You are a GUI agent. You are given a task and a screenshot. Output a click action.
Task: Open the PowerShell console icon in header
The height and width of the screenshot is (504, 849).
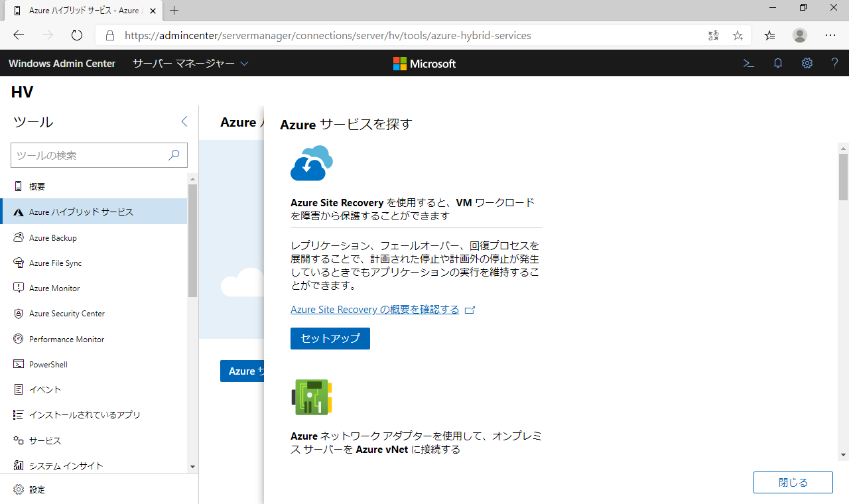coord(748,64)
